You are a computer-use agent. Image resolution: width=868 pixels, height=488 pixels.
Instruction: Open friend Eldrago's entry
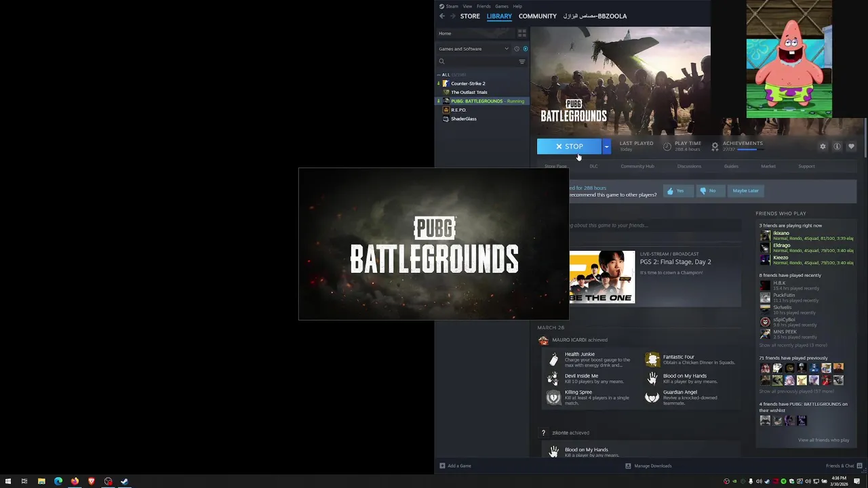[806, 248]
